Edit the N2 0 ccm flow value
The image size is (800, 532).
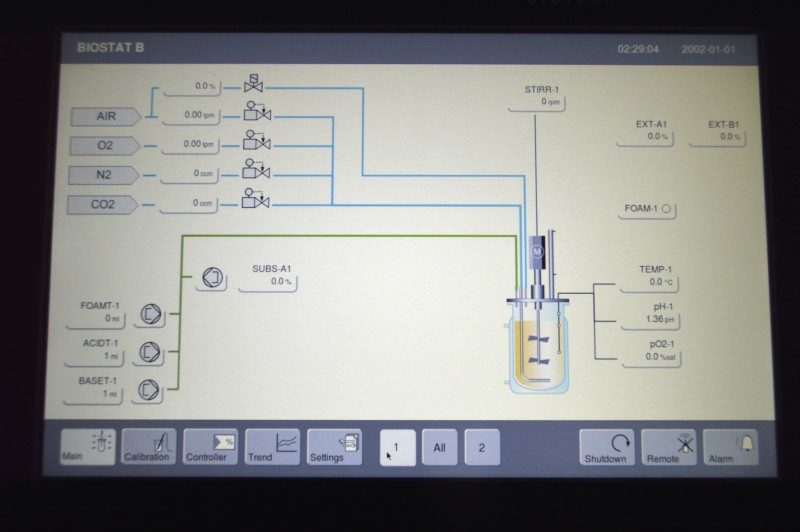pos(189,175)
